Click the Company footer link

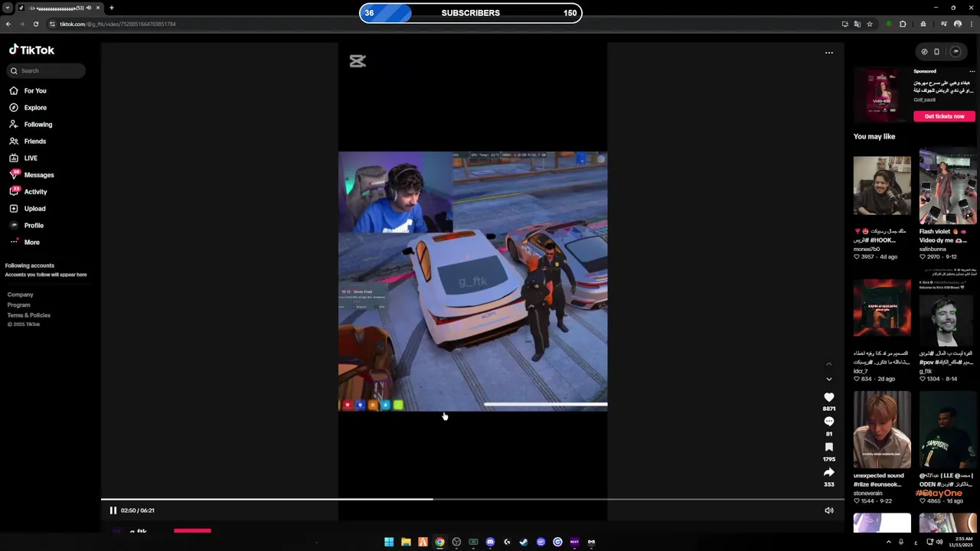20,295
